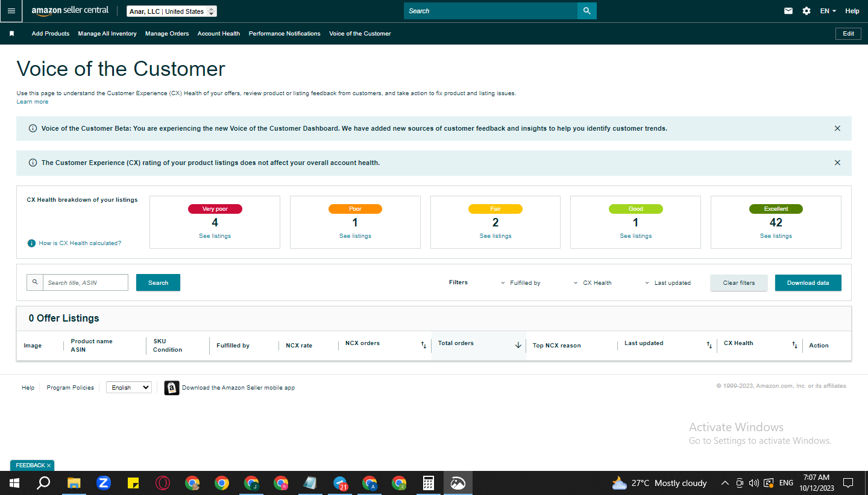Screen dimensions: 868x495
Task: Open the Windows Start menu
Action: (14, 483)
